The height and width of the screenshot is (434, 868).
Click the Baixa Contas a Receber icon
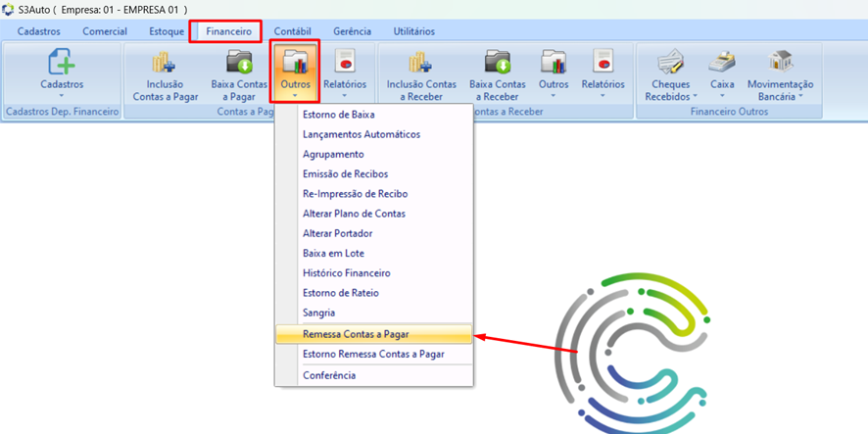pyautogui.click(x=498, y=65)
